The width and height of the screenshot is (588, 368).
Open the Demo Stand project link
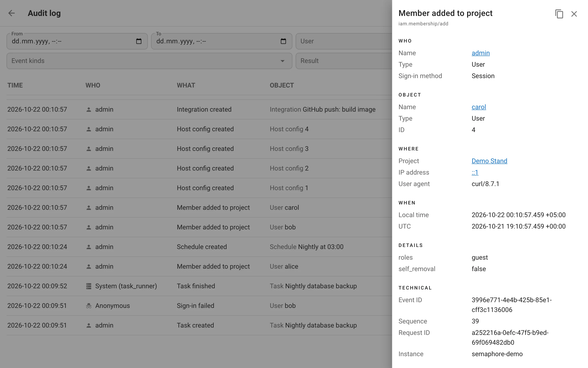click(x=489, y=161)
